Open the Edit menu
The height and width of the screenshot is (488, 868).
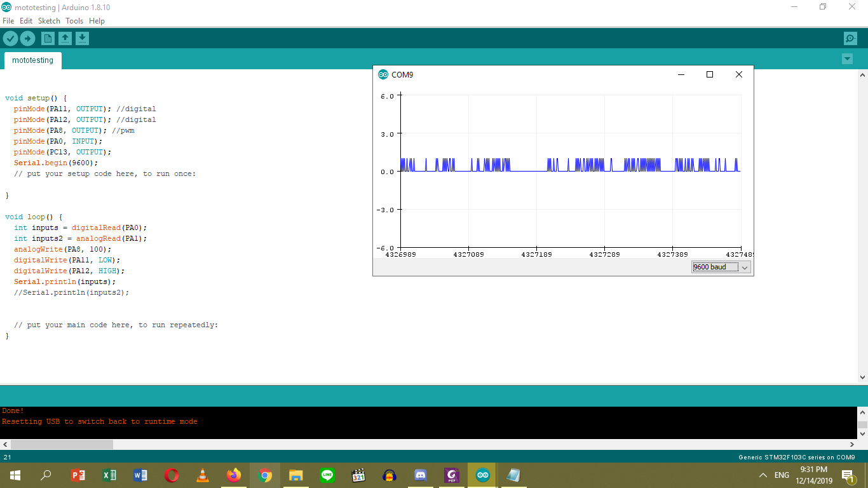coord(26,21)
